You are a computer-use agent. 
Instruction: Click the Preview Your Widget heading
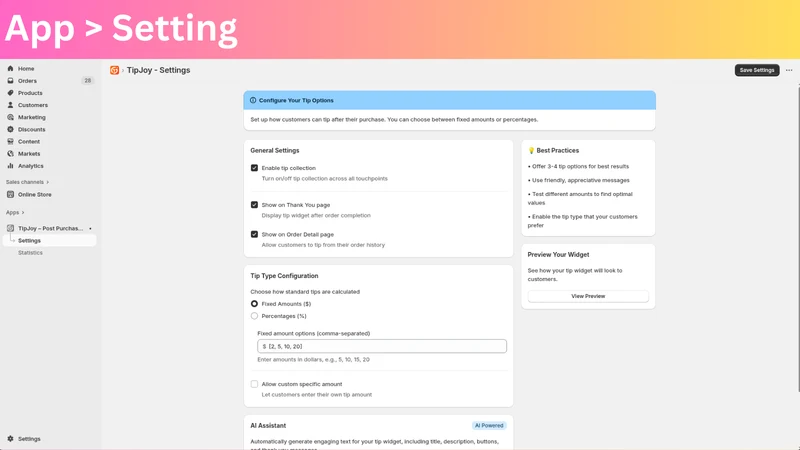point(558,255)
